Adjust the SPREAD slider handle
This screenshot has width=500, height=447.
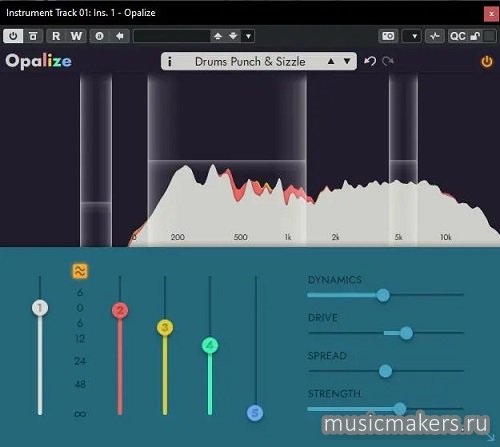[386, 371]
